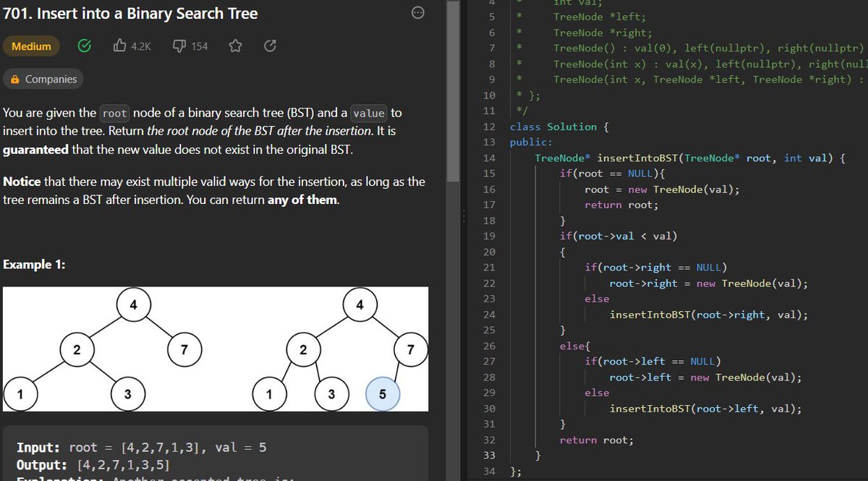This screenshot has width=868, height=481.
Task: Click 'return root;' on line 32
Action: pos(596,440)
